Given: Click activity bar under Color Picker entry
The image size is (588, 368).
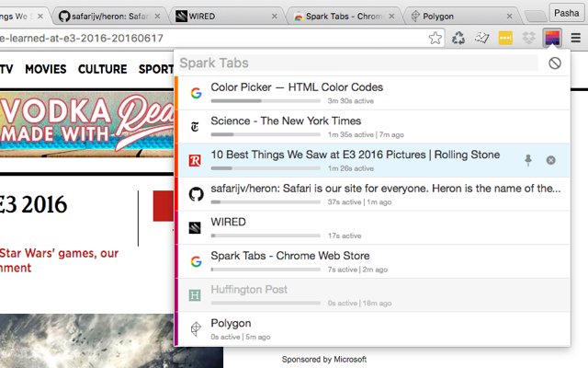Looking at the screenshot, I should tap(266, 100).
